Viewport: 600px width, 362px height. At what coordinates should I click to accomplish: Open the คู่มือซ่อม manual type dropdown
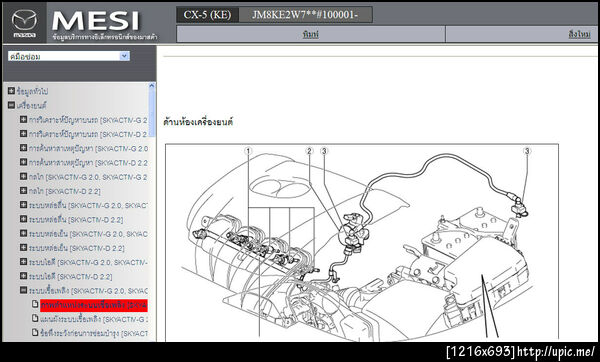pyautogui.click(x=69, y=56)
